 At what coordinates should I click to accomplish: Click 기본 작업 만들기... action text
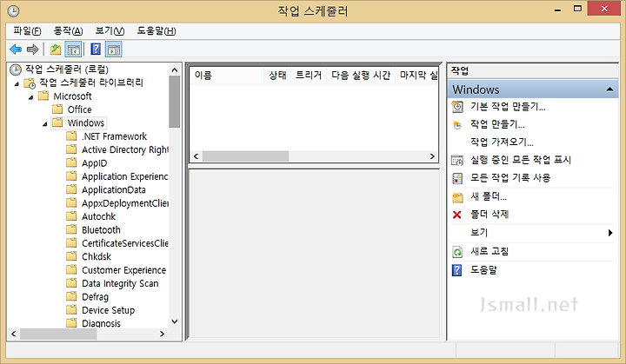tap(508, 107)
